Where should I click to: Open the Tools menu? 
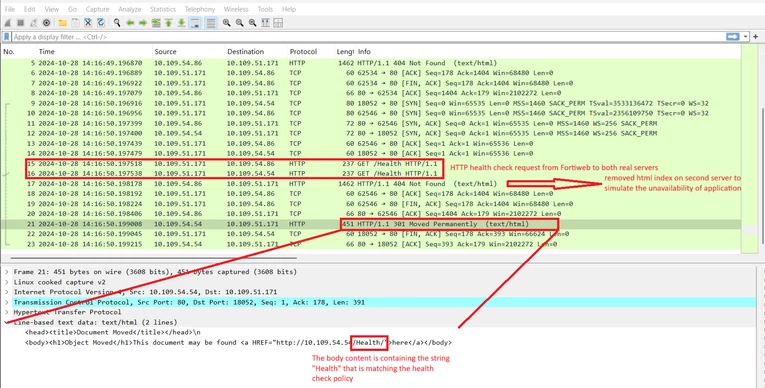coord(265,9)
